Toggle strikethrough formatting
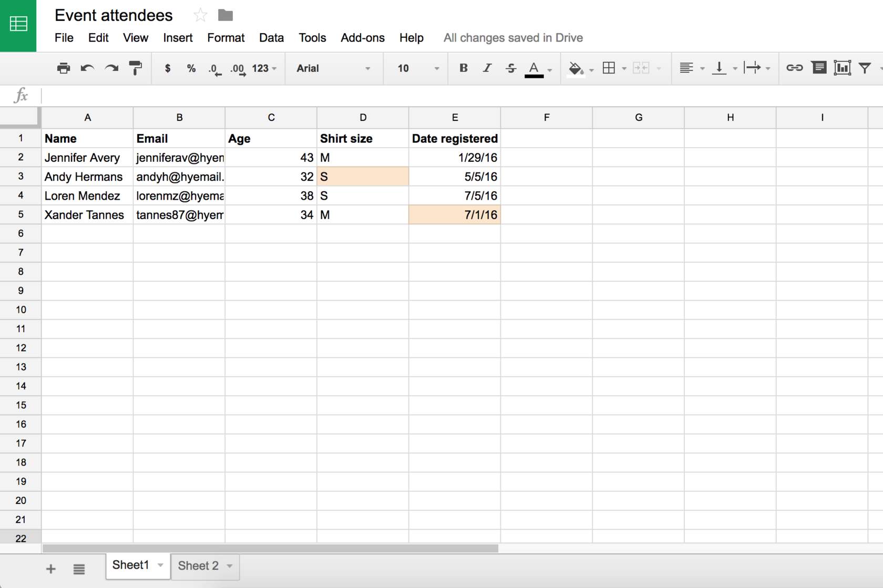This screenshot has height=588, width=883. (510, 68)
